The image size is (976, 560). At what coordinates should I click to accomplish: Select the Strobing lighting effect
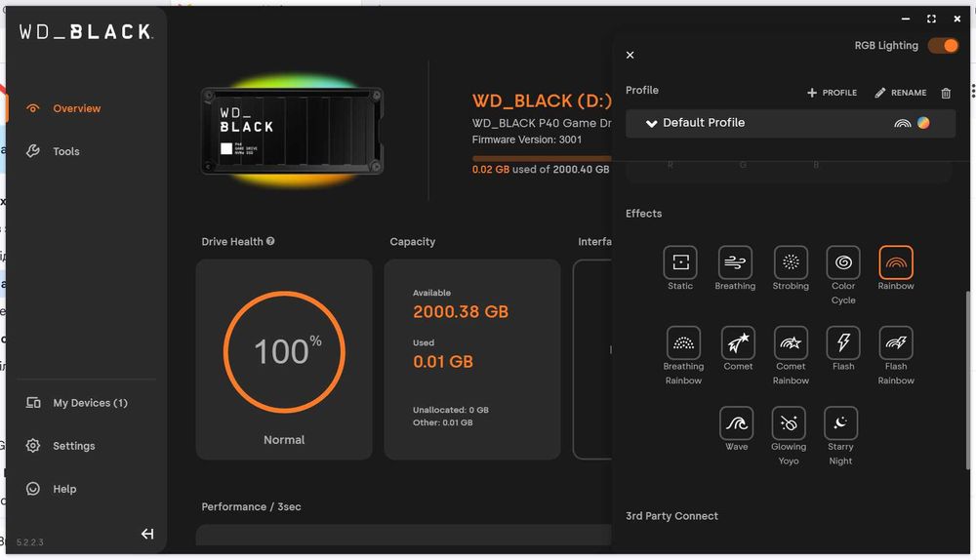coord(791,262)
